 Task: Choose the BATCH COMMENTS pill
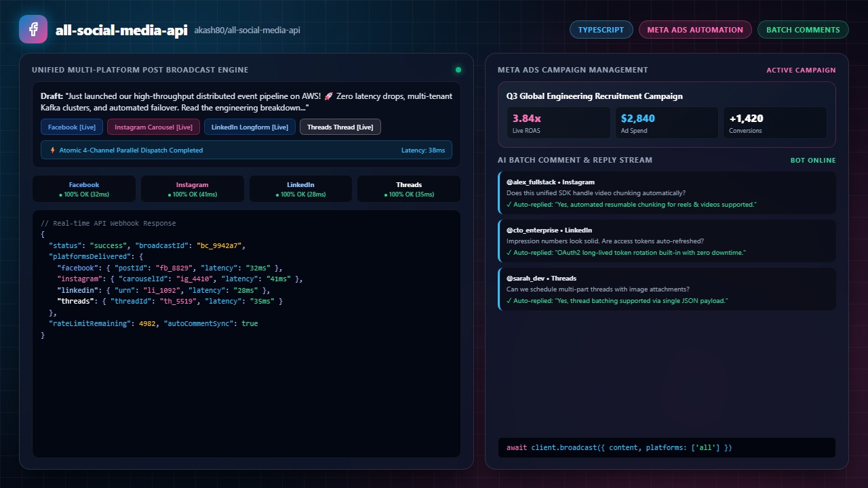(803, 30)
